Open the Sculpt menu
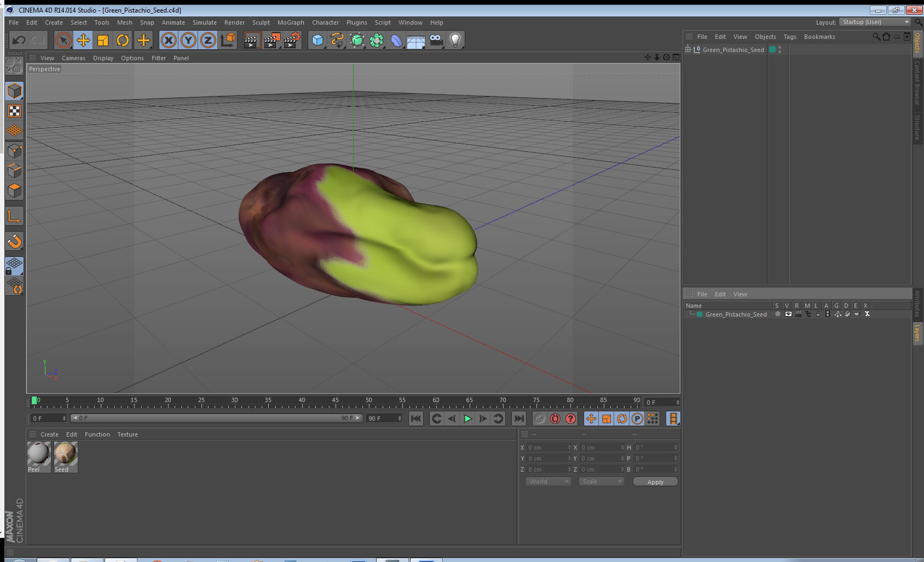The height and width of the screenshot is (562, 924). pos(261,22)
